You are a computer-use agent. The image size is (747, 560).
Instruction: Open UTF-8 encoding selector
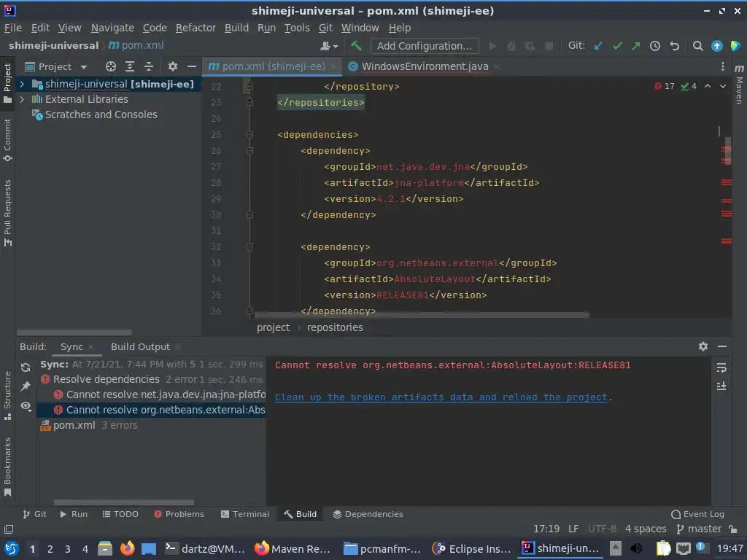point(602,529)
